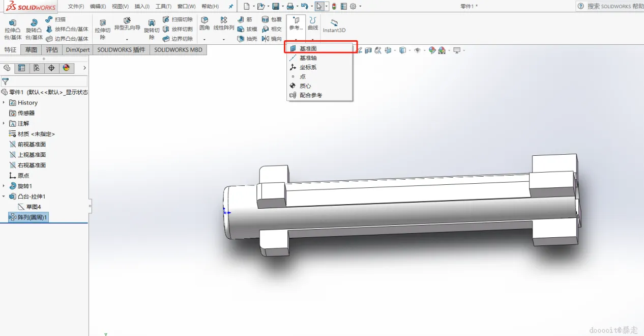Choose the 边界凸台/基体 boundary boss tool

pos(67,39)
